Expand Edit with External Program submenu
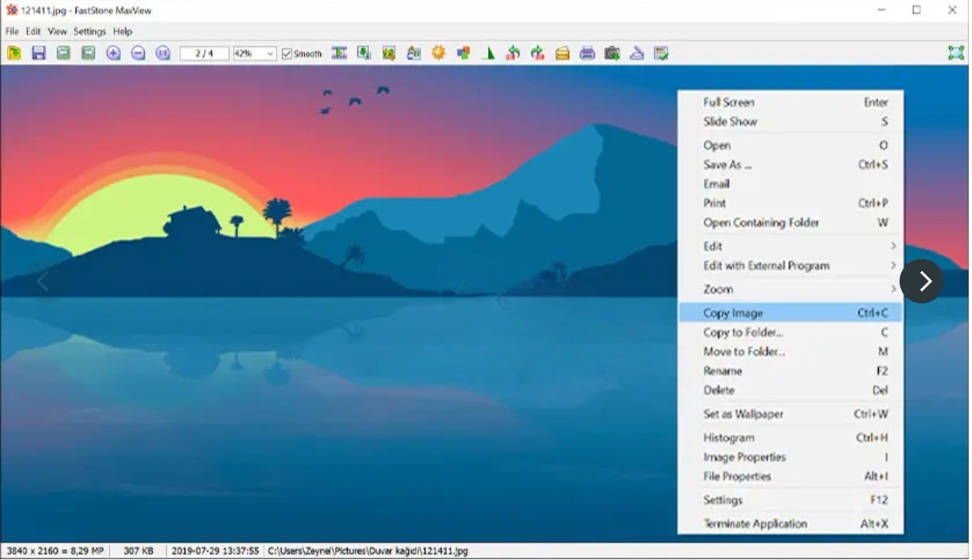The height and width of the screenshot is (560, 972). click(x=893, y=265)
